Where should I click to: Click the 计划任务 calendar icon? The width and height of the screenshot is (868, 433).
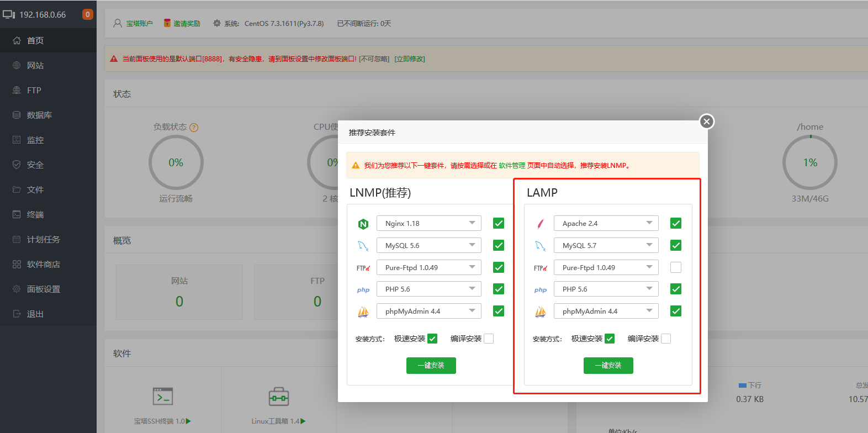pos(17,239)
